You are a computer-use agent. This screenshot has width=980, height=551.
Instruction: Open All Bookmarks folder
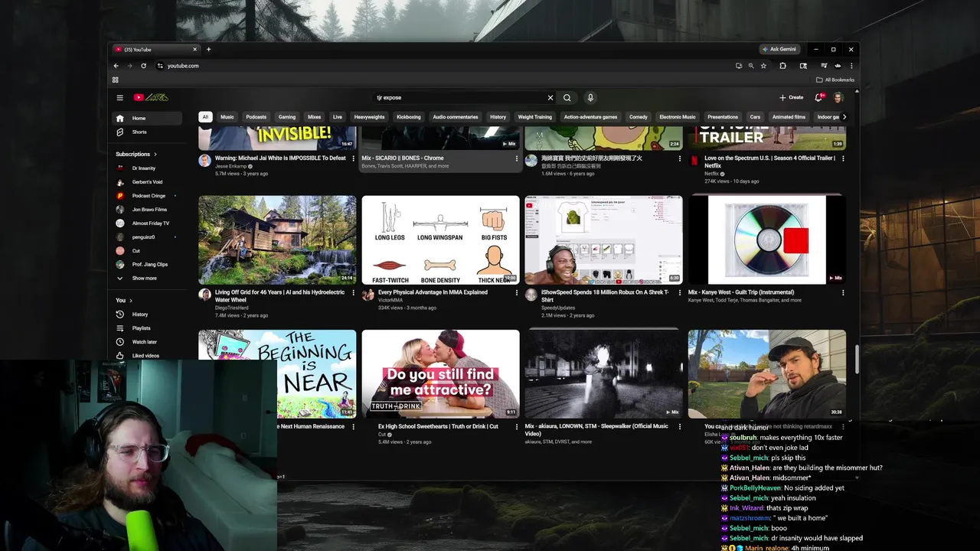[x=835, y=80]
